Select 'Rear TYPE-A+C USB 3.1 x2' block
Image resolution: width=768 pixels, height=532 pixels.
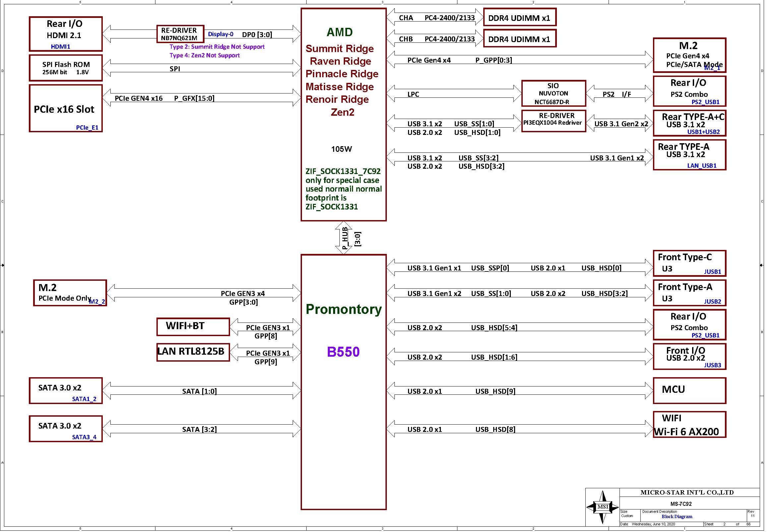689,123
